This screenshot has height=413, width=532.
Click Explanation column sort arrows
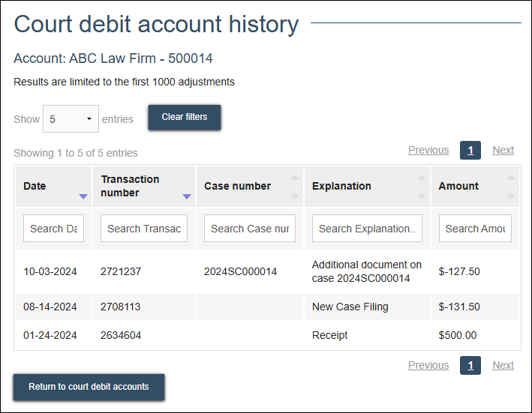[422, 187]
